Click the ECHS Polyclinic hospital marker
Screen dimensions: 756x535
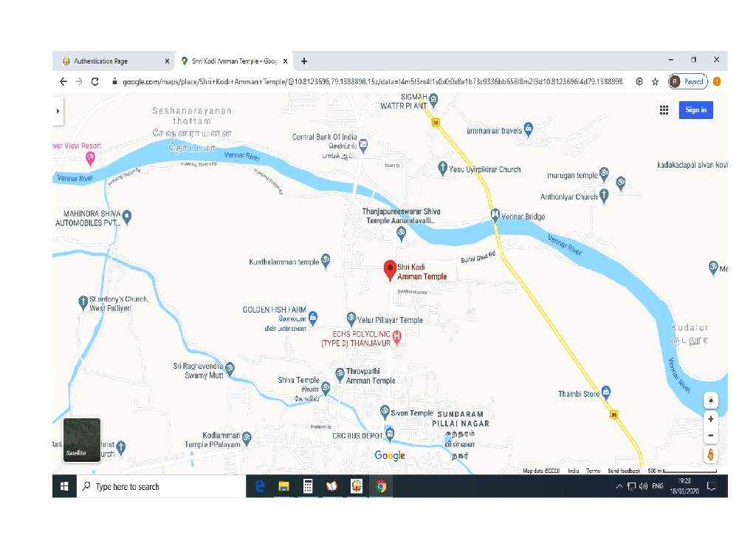(397, 337)
